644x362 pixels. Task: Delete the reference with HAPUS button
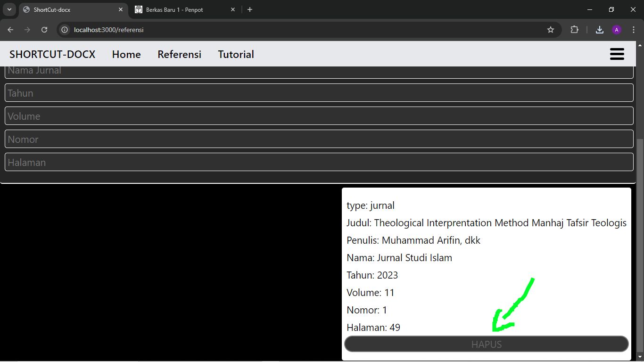(487, 344)
